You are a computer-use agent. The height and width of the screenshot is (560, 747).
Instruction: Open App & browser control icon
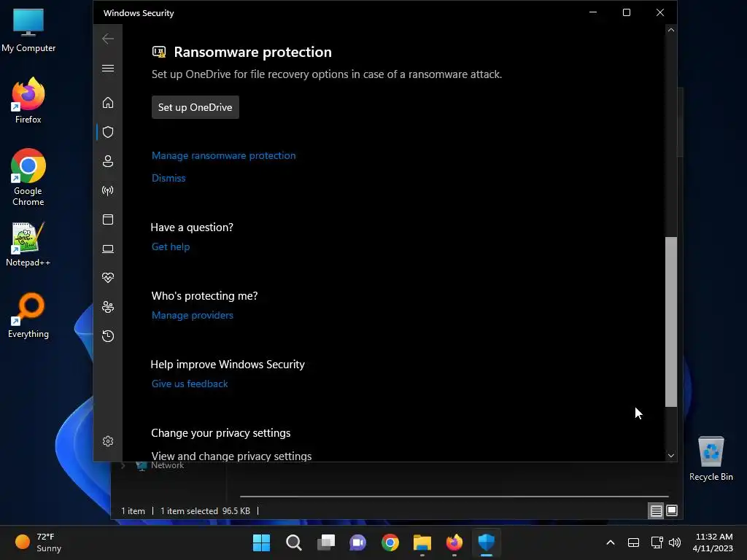point(108,219)
